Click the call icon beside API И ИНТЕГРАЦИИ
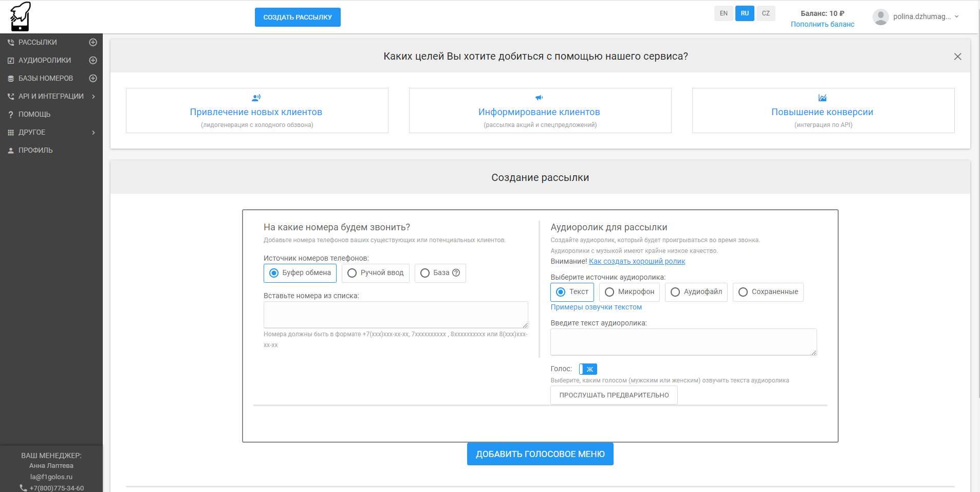 [11, 97]
